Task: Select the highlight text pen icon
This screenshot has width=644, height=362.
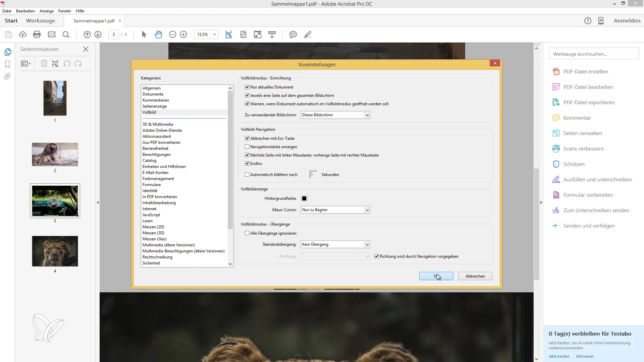Action: (x=308, y=35)
